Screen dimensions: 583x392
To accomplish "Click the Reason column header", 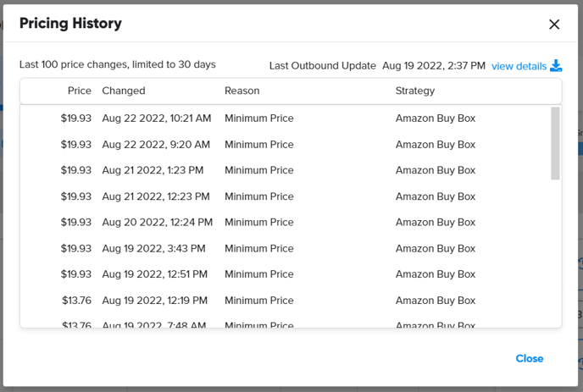I will 242,91.
